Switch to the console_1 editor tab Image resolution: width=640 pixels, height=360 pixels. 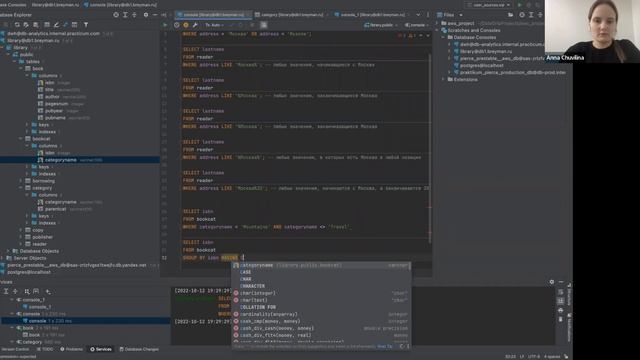coord(372,15)
